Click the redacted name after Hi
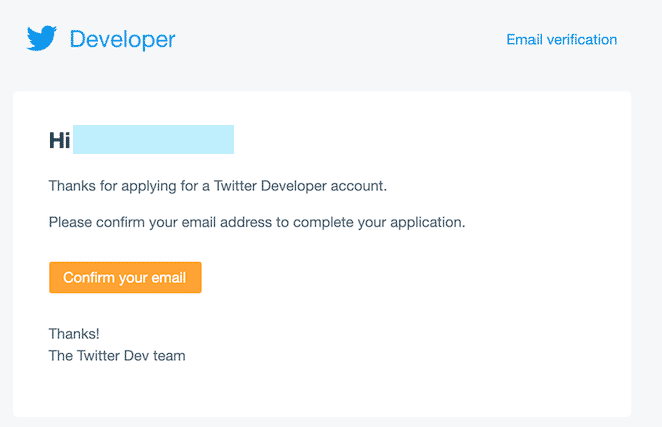Viewport: 662px width, 427px height. click(x=153, y=139)
